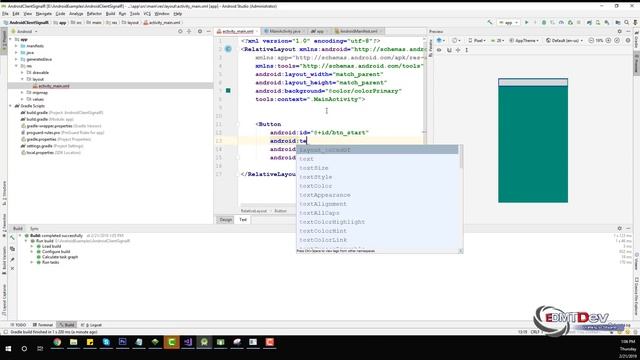Collapse the res folder in project tree
The height and width of the screenshot is (360, 640).
tap(17, 66)
